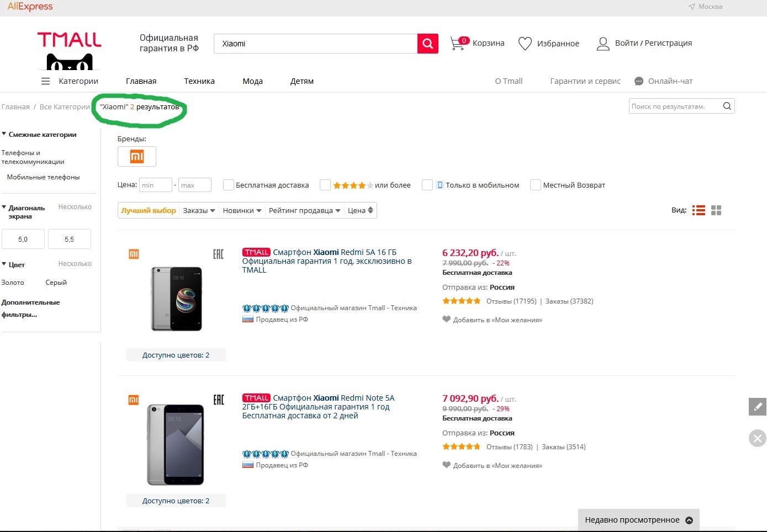Open the Техника menu item
The width and height of the screenshot is (767, 532).
199,81
